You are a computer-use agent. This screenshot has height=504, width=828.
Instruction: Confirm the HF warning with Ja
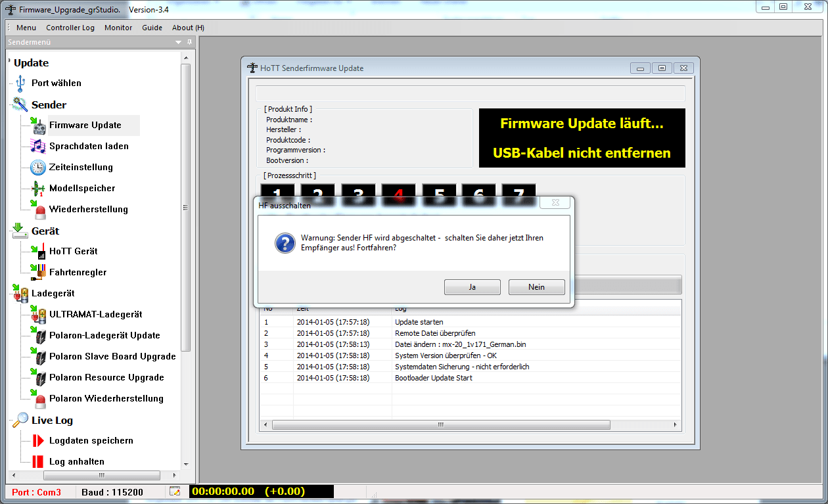(472, 287)
